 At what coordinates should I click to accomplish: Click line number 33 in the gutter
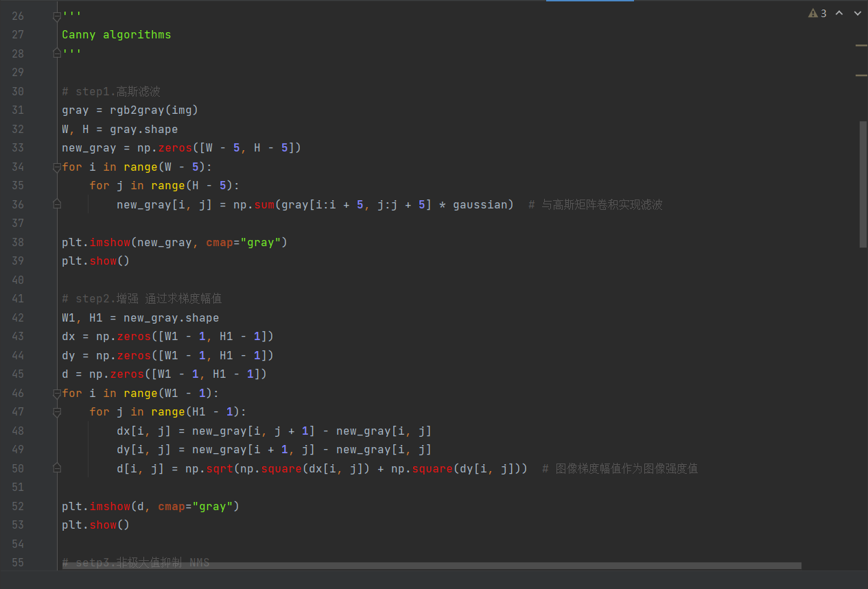(x=18, y=147)
